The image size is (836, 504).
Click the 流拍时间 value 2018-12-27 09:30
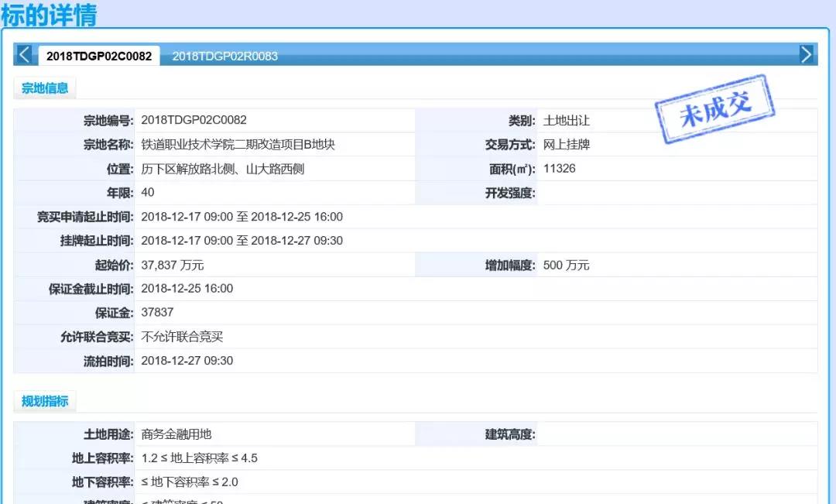(x=187, y=361)
